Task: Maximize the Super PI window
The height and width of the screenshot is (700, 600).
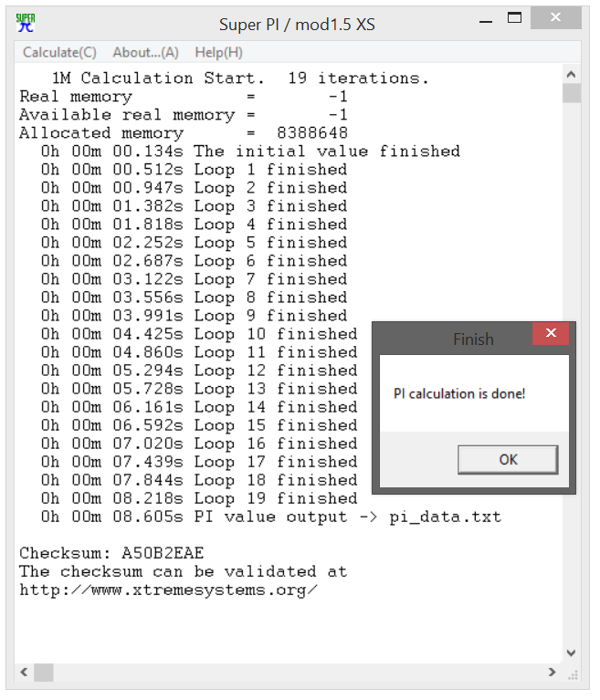Action: coord(515,18)
